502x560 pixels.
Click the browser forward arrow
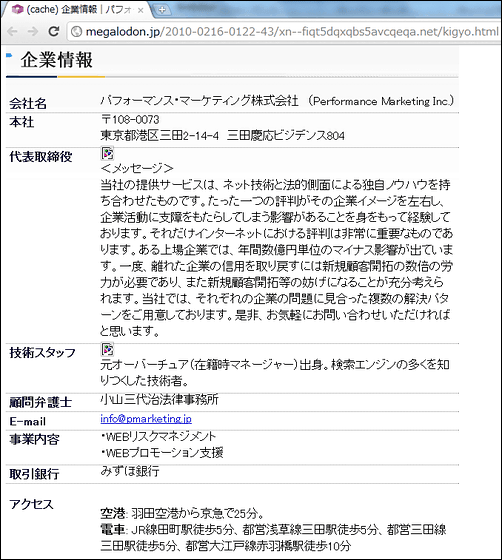point(33,31)
